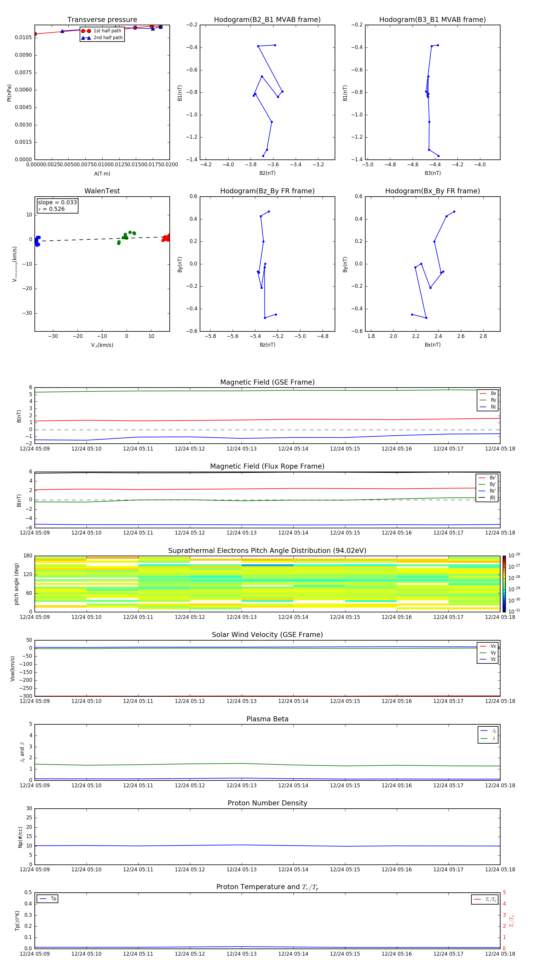Click the pitch angle colorbar
Viewport: 535px width, 980px height.
504,584
